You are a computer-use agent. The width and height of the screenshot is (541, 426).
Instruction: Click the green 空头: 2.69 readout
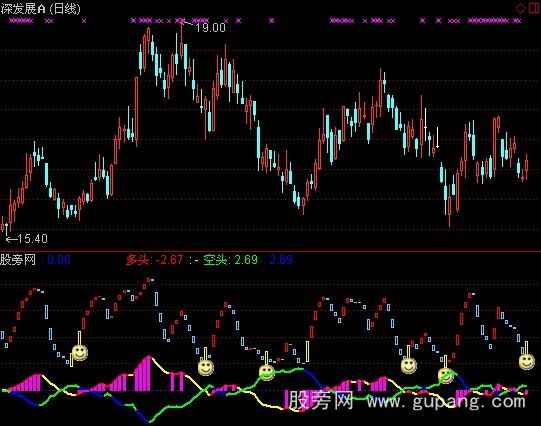(x=230, y=259)
